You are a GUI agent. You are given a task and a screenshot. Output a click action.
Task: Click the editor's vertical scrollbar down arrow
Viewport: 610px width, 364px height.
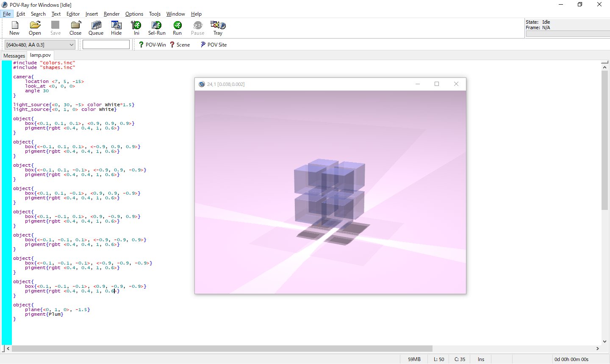(604, 342)
